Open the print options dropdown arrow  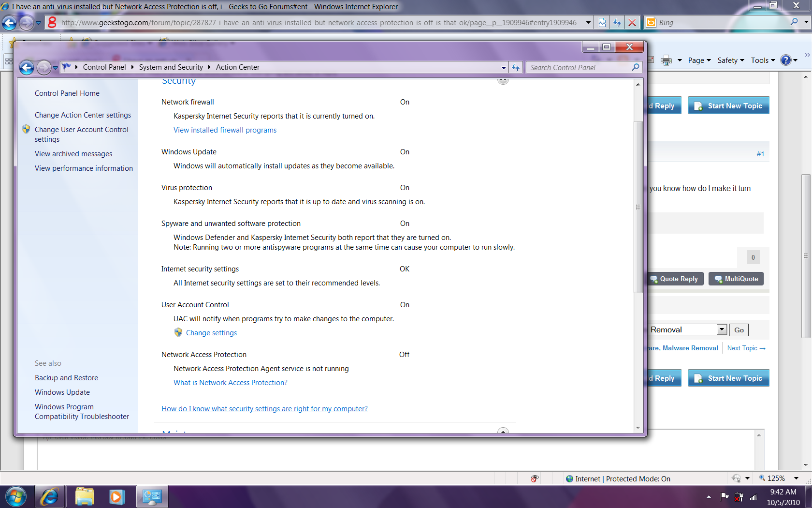(x=680, y=60)
